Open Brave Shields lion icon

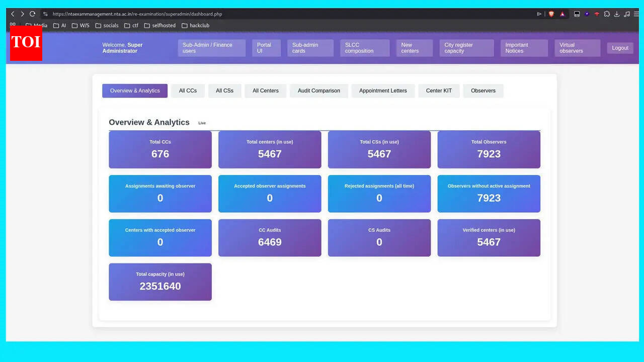tap(551, 14)
